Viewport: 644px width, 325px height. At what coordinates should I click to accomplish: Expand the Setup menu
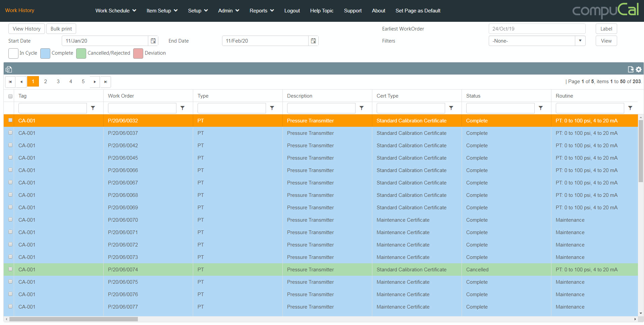(198, 11)
